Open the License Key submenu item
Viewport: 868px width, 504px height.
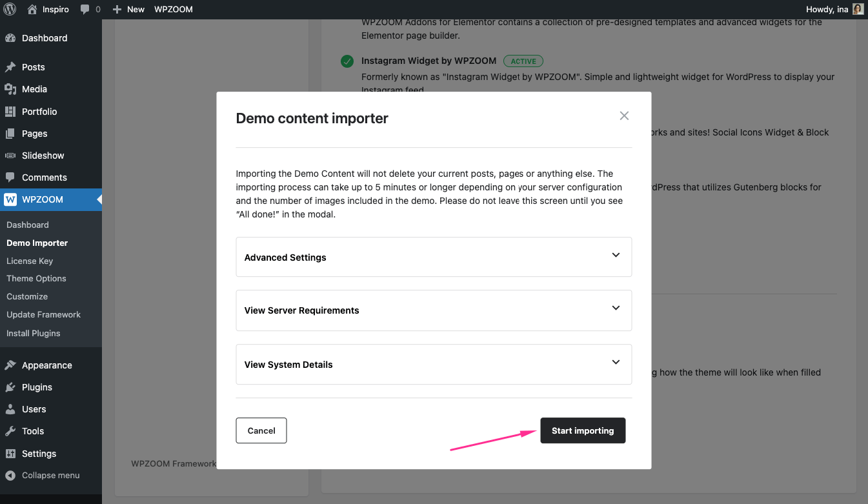click(30, 261)
